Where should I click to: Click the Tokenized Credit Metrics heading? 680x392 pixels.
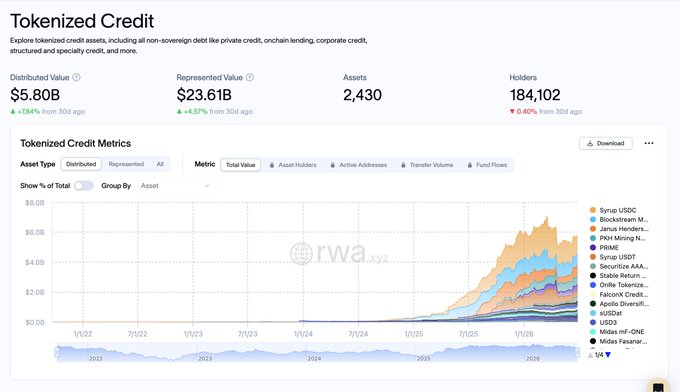point(75,144)
